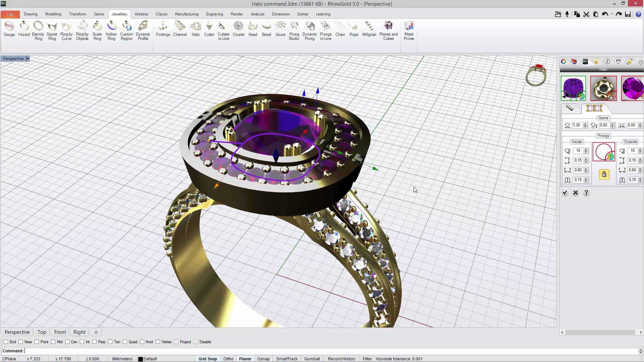Tick the Cen osnap checkbox
This screenshot has width=644, height=362.
[x=67, y=342]
